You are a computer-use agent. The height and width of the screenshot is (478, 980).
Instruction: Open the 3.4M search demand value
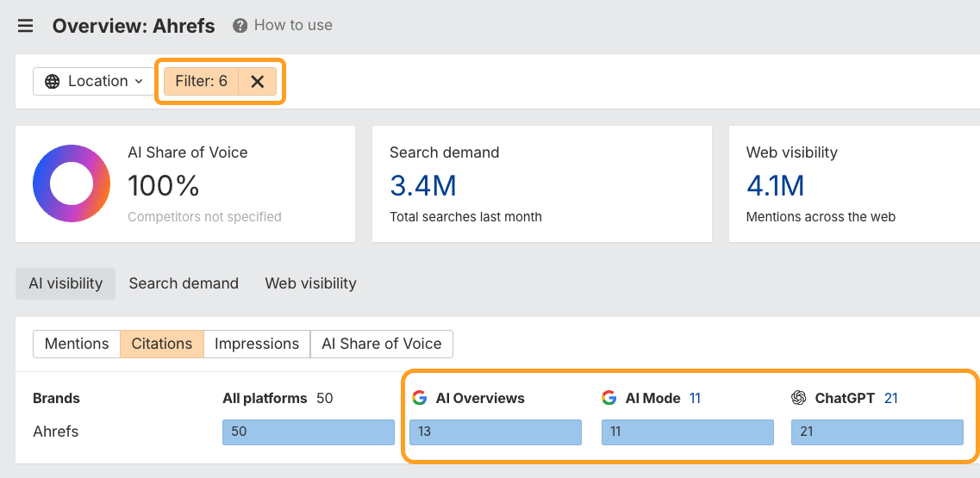tap(423, 185)
